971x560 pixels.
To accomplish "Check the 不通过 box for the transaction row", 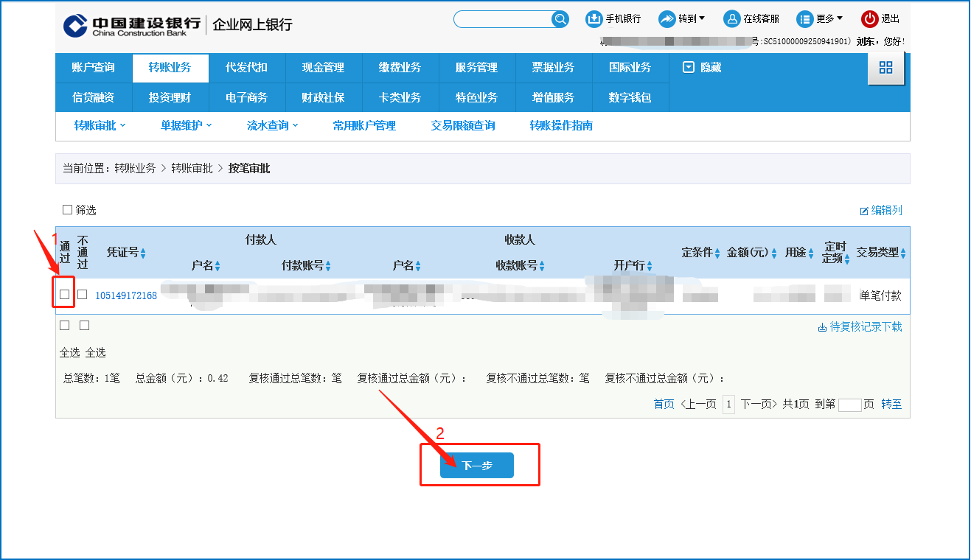I will coord(83,295).
